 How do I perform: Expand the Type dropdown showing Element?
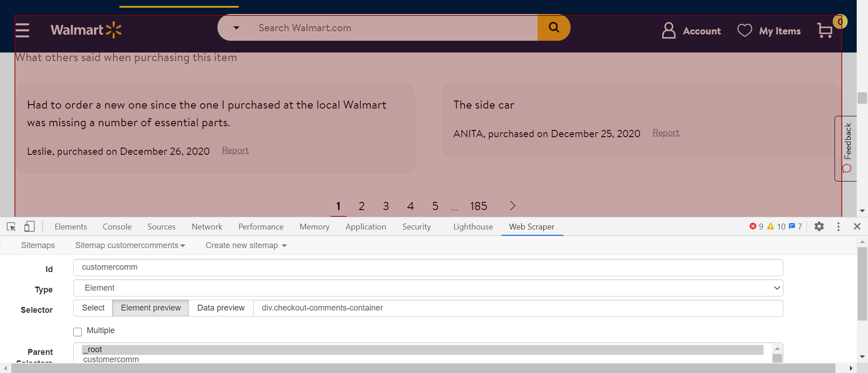coord(428,288)
